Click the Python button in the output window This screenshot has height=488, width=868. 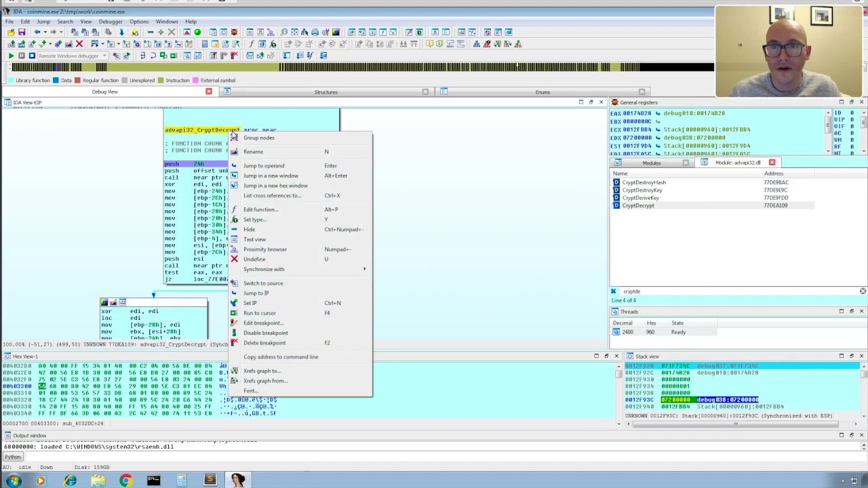(x=13, y=457)
